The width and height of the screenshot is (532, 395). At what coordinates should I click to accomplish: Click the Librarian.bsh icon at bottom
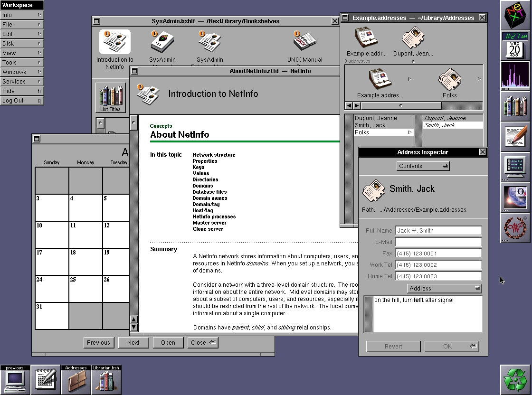pos(106,380)
